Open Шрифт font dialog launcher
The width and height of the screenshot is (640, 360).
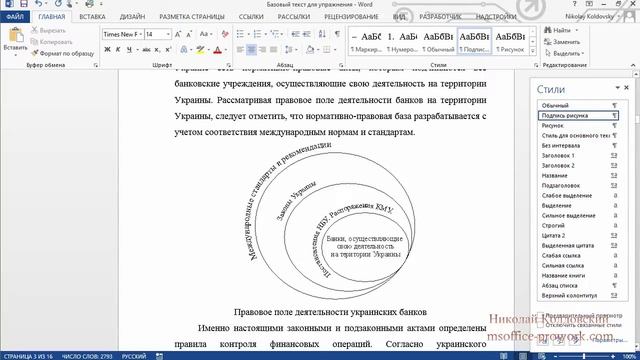point(228,65)
